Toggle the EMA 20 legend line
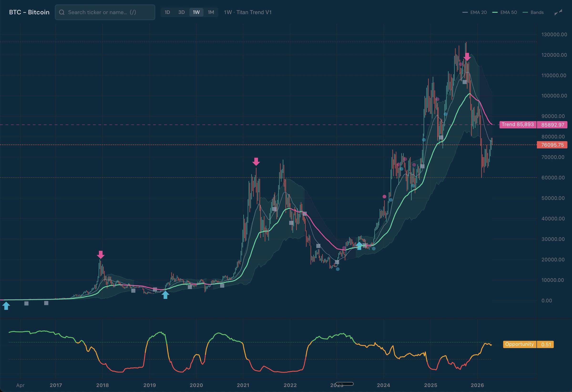This screenshot has height=392, width=572. coord(475,12)
